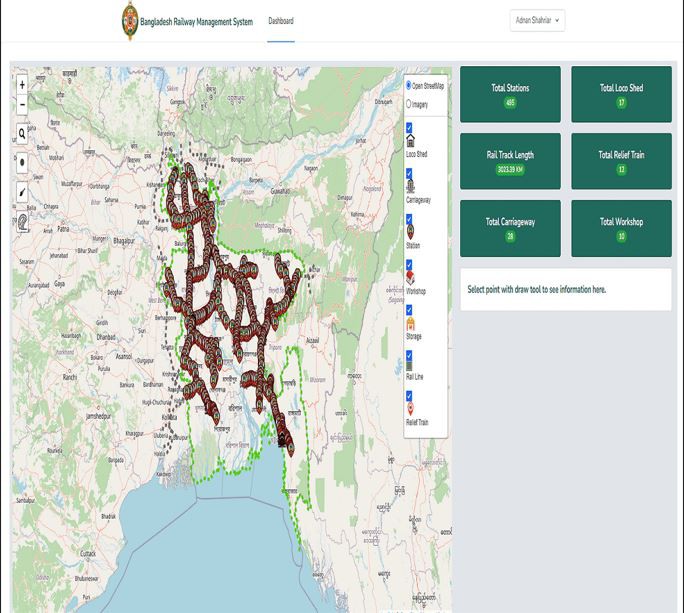The image size is (684, 613).
Task: Click the Bangladesh Railway logo emblem
Action: pos(130,21)
